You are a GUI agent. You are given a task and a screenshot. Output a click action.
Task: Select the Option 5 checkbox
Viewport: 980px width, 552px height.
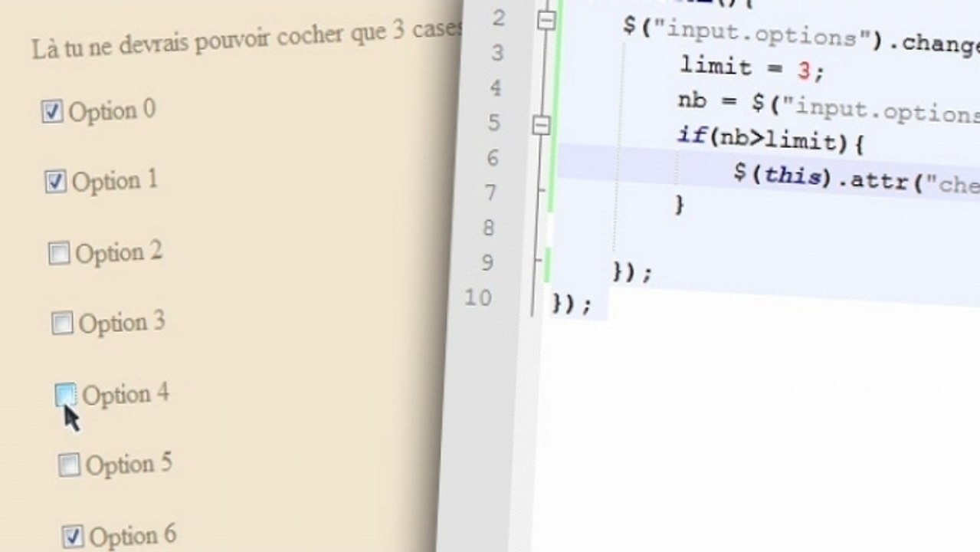point(69,465)
